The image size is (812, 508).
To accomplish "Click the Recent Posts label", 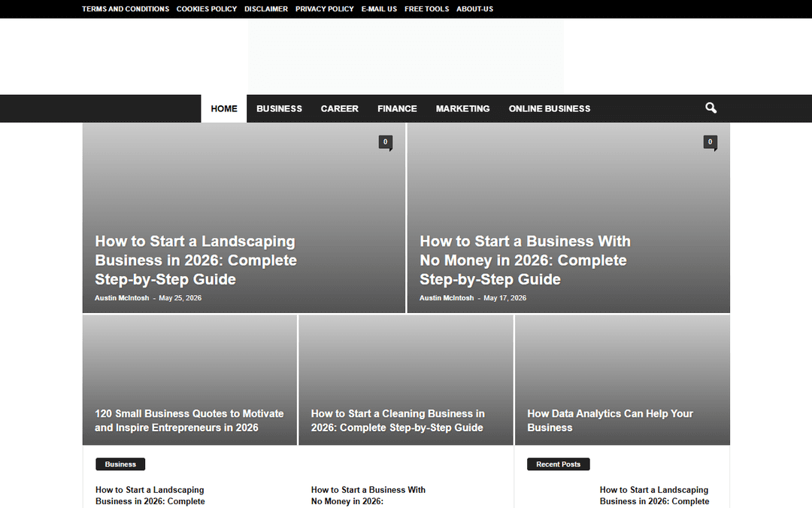I will tap(558, 464).
